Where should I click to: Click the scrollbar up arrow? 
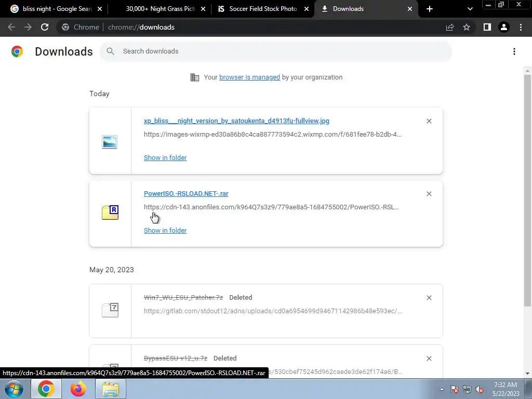point(527,71)
